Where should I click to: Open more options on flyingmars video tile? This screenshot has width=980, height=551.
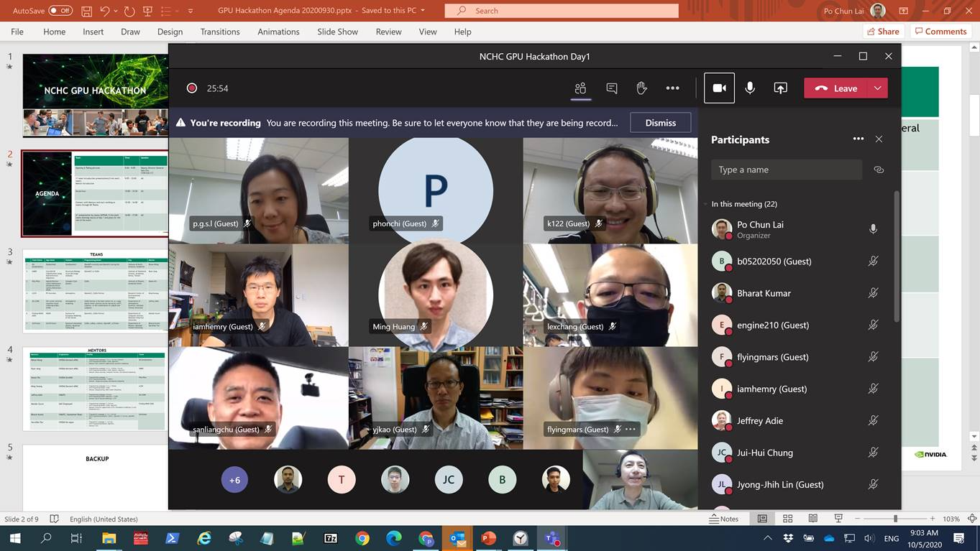(x=631, y=429)
